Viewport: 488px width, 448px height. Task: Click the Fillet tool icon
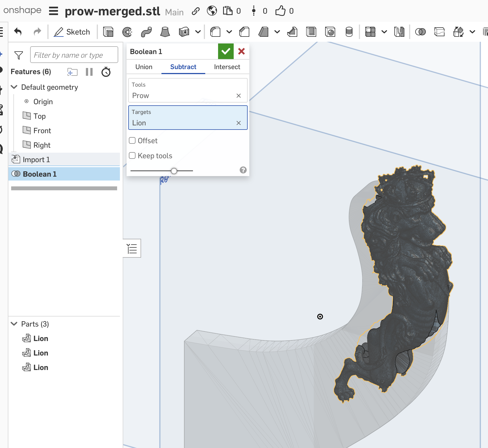(215, 32)
